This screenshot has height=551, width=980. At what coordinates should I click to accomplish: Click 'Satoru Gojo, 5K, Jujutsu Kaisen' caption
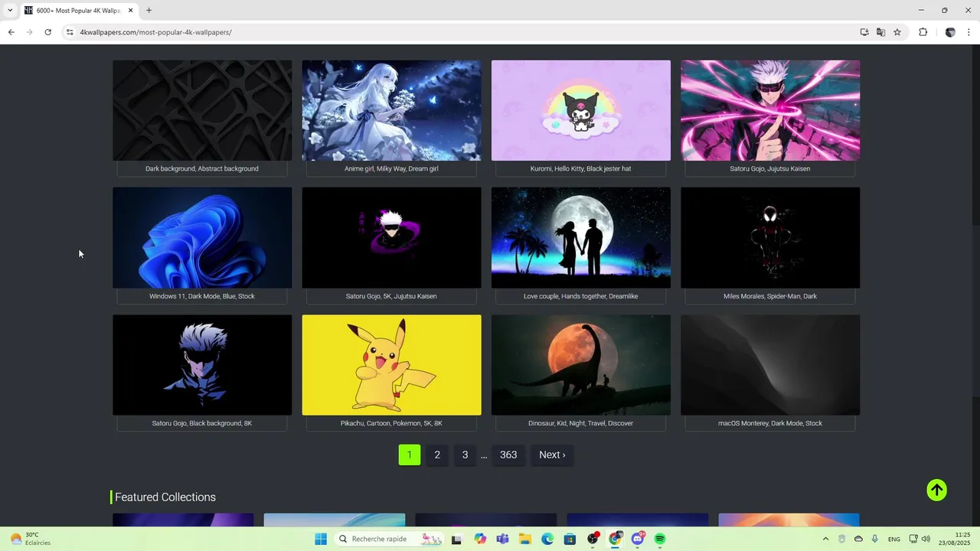click(x=391, y=296)
